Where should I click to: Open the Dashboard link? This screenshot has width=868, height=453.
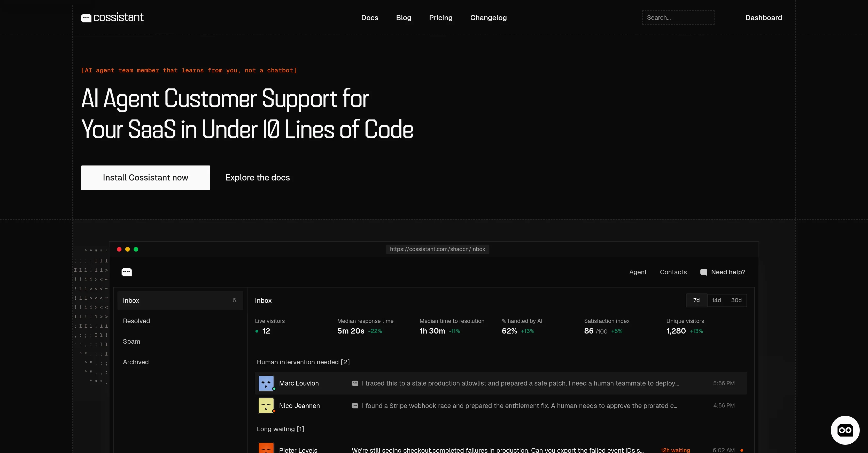point(764,18)
